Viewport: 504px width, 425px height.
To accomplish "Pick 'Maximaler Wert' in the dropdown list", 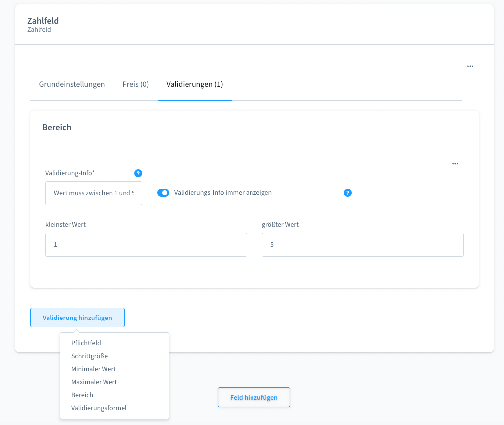I will [x=94, y=382].
